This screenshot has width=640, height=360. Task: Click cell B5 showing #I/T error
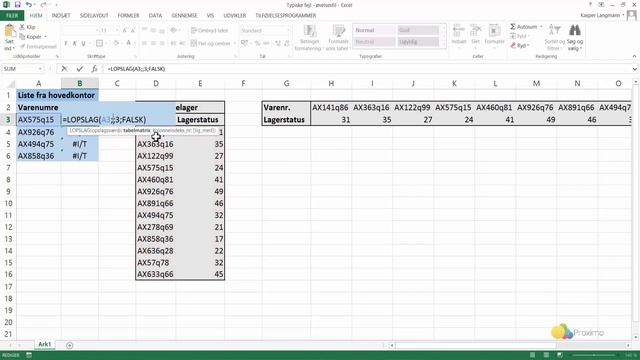coord(80,144)
